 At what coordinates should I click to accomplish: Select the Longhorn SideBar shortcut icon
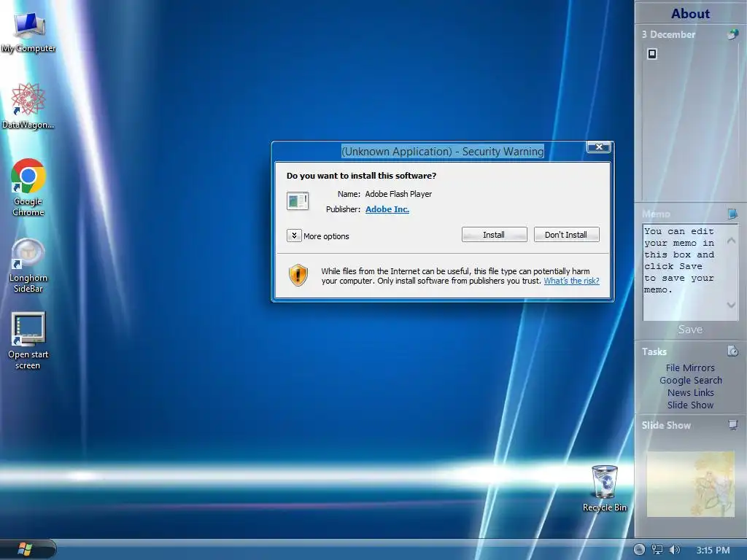(x=28, y=265)
